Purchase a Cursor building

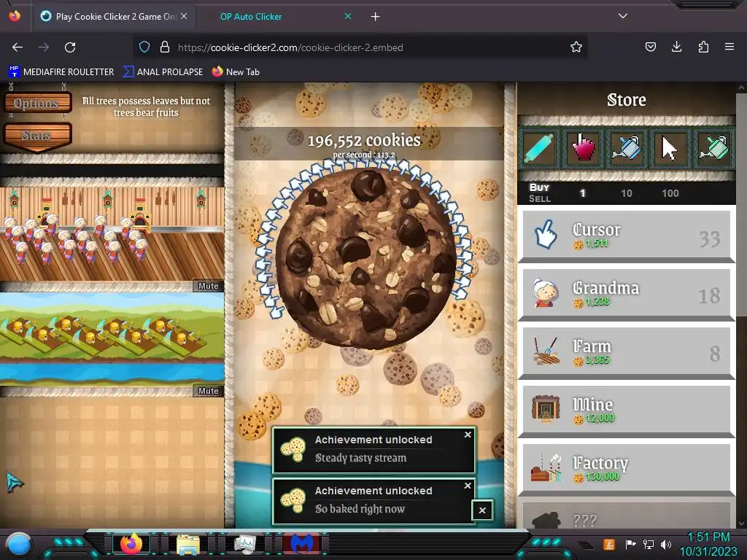coord(627,236)
